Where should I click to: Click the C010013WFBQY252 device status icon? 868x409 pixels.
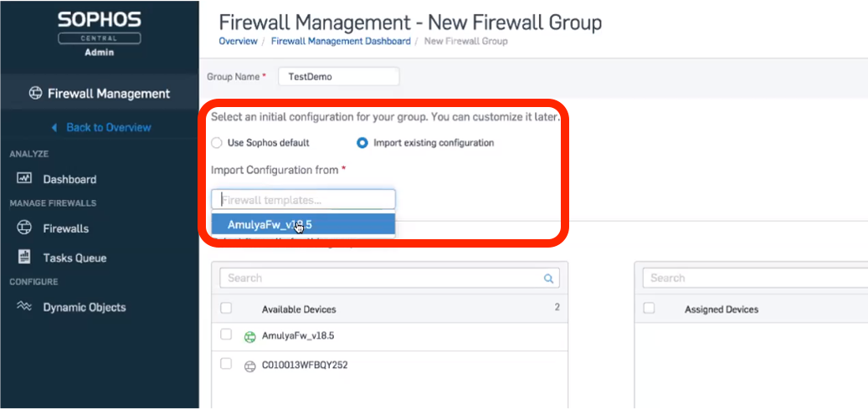(x=249, y=366)
